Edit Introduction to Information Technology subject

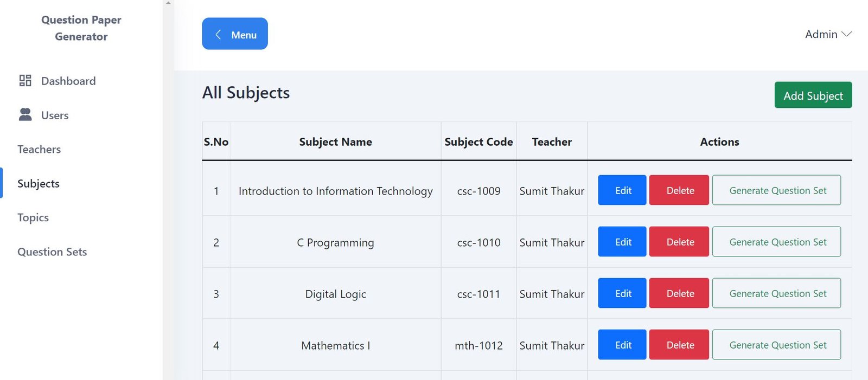pos(622,190)
